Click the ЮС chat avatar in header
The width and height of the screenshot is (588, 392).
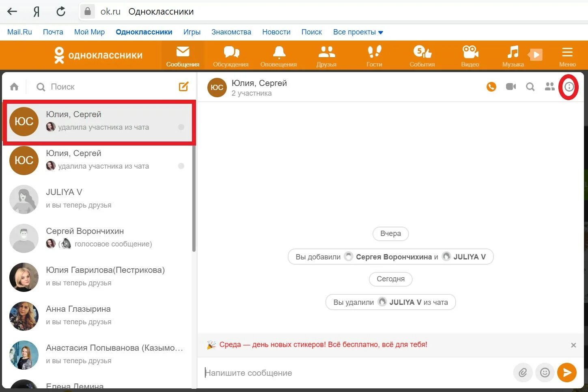(217, 87)
